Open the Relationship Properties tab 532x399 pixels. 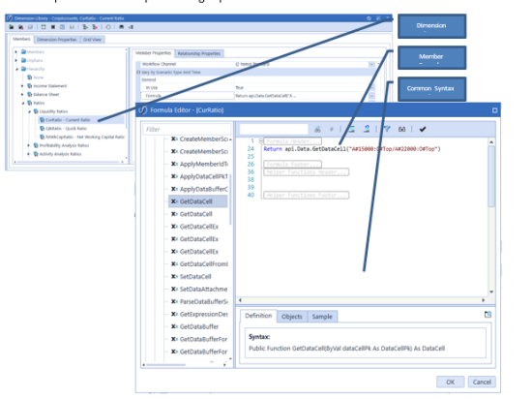199,53
